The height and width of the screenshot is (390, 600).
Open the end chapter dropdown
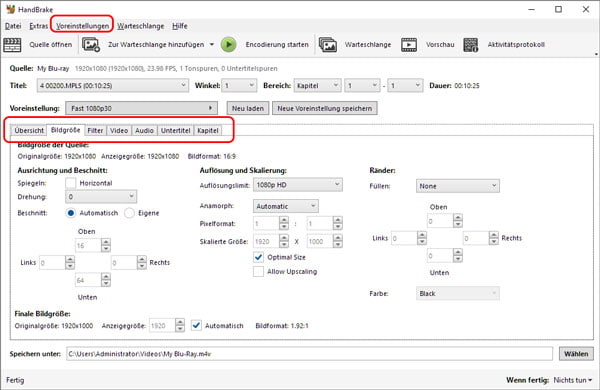405,85
